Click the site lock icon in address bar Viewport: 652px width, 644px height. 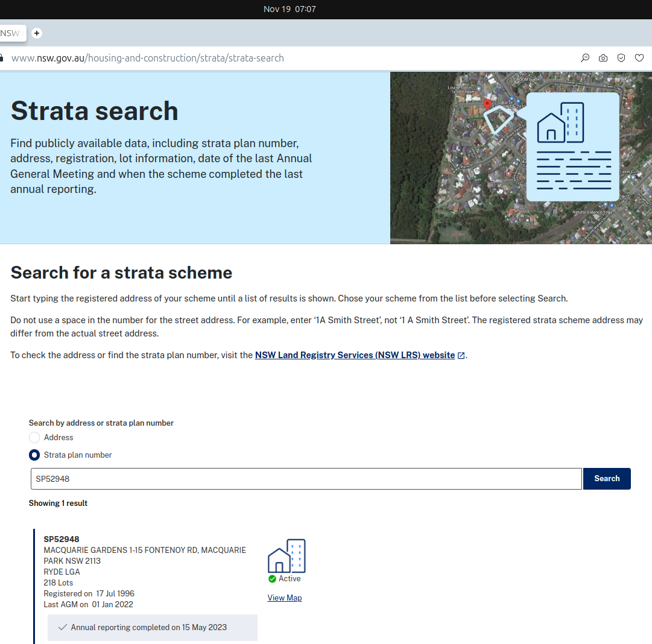pos(1,58)
